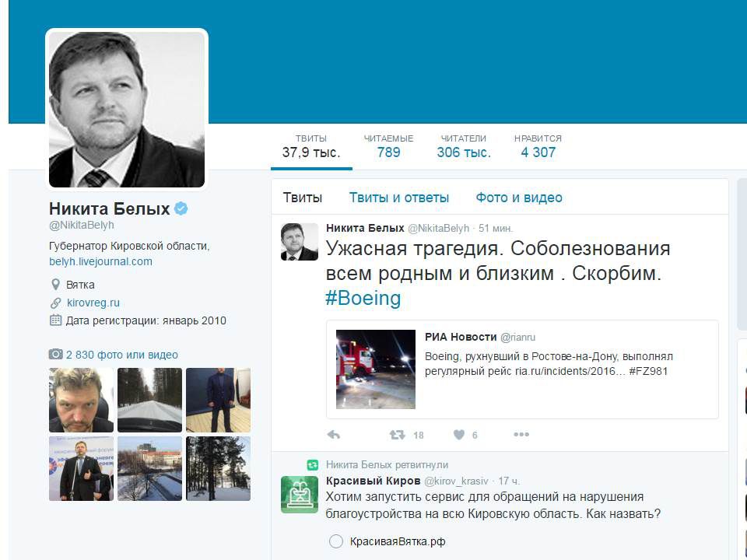Like the Boeing condolences tweet

[459, 434]
